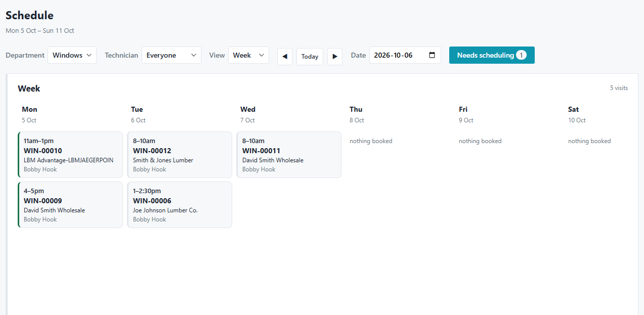Expand the Technician dropdown showing Everyone
The height and width of the screenshot is (315, 644).
point(171,55)
